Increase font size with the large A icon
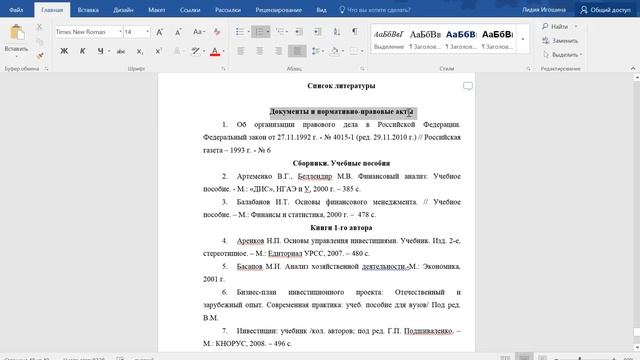The height and width of the screenshot is (360, 640). [160, 32]
